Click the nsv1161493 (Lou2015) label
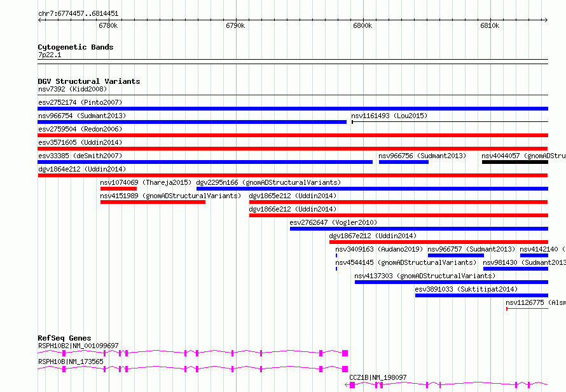The image size is (566, 392). (389, 116)
